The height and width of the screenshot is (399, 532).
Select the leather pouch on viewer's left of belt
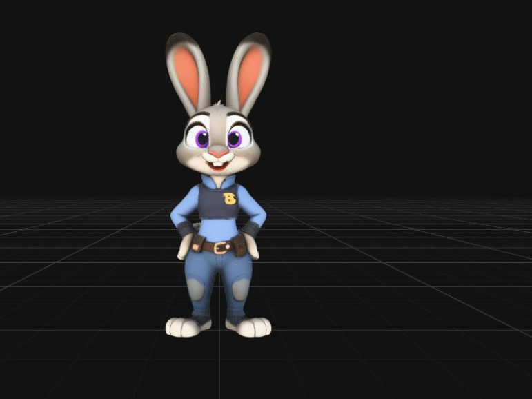[198, 243]
